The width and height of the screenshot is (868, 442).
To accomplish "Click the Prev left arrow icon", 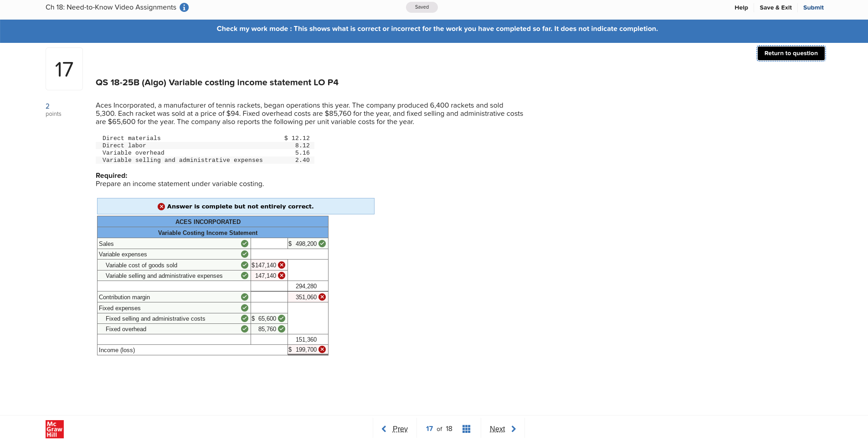I will point(384,429).
